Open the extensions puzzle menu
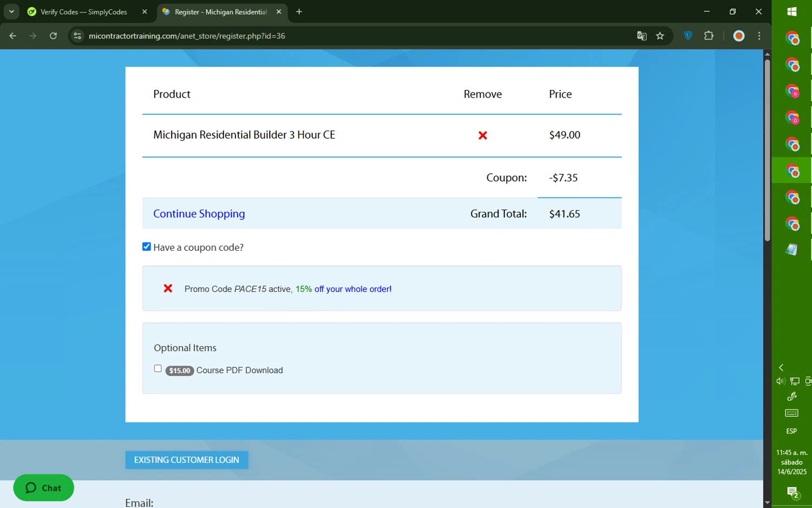812x508 pixels. tap(709, 36)
